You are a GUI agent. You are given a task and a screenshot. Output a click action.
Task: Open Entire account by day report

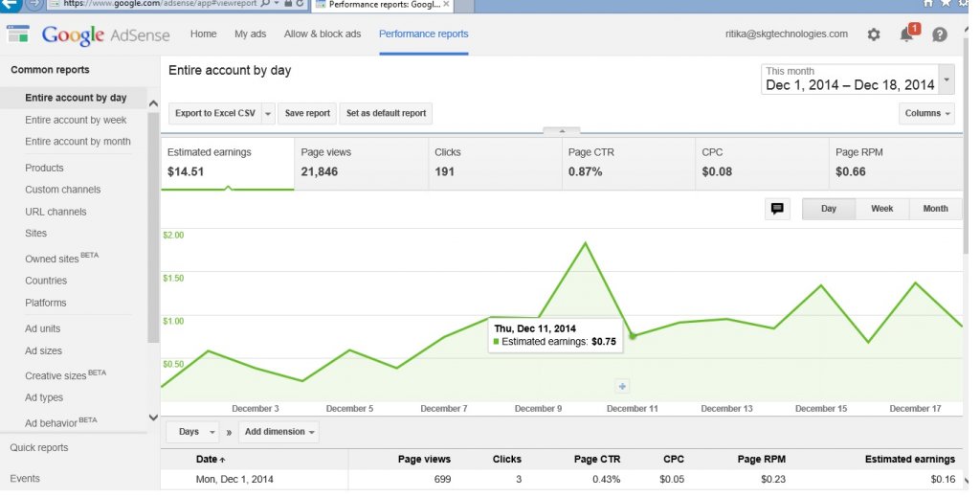pyautogui.click(x=76, y=98)
